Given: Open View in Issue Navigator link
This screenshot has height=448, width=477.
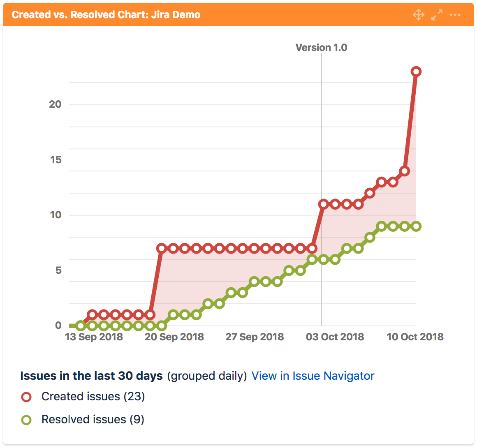Looking at the screenshot, I should 313,376.
